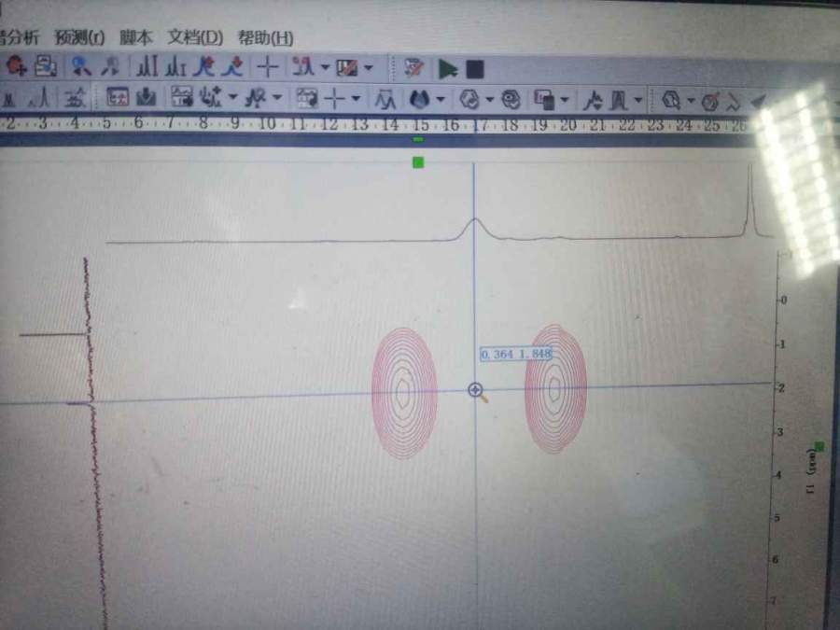The height and width of the screenshot is (630, 840).
Task: Click the peak-with-pin icon
Action: click(256, 97)
